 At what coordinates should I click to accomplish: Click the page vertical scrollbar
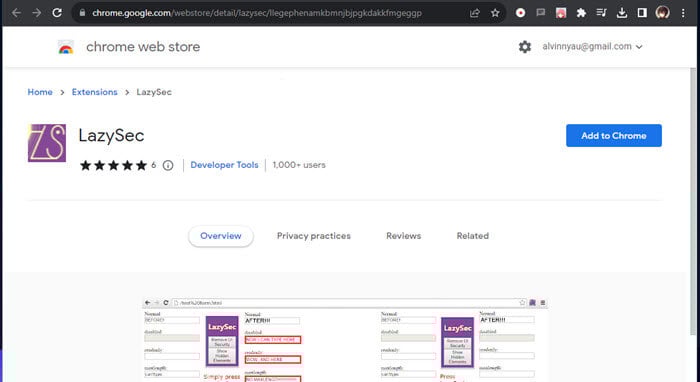pos(693,201)
